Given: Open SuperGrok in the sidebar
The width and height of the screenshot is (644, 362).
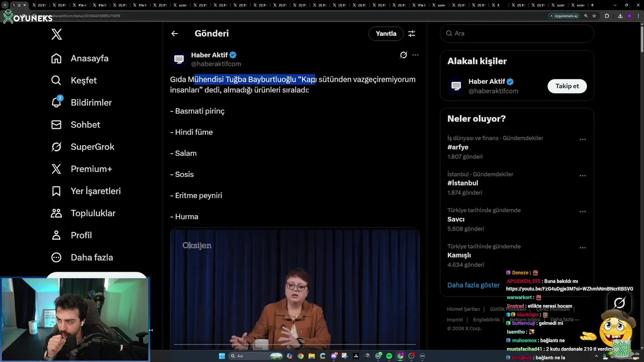Looking at the screenshot, I should click(x=83, y=147).
